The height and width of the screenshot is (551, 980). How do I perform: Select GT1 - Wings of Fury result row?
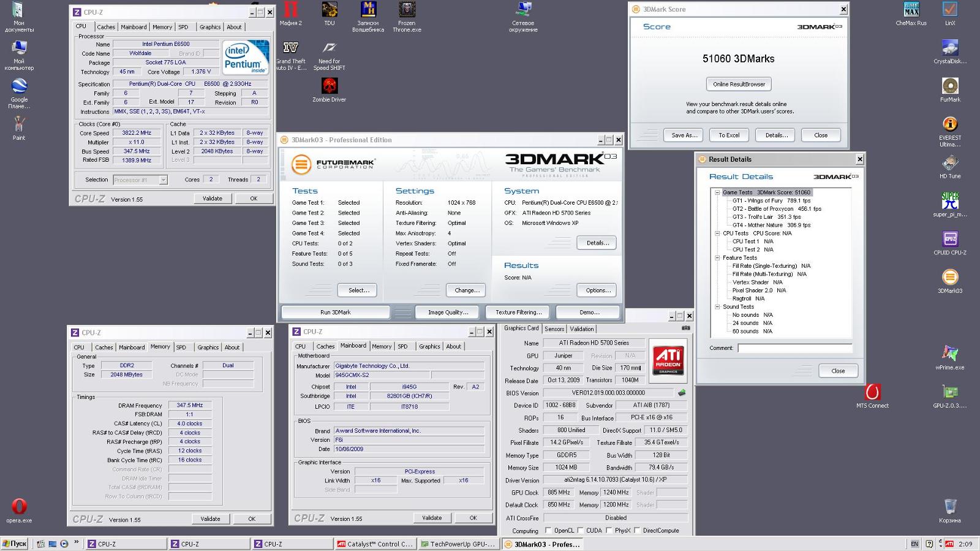pyautogui.click(x=771, y=200)
